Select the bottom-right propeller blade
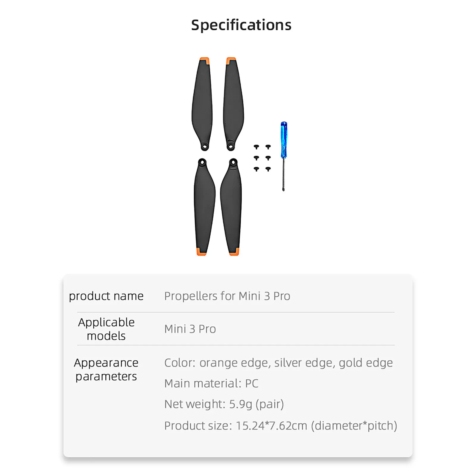Screen dimensions: 476x476 [232, 208]
